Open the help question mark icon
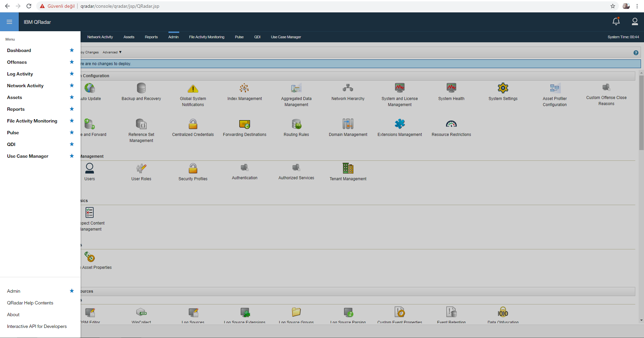 click(x=636, y=53)
